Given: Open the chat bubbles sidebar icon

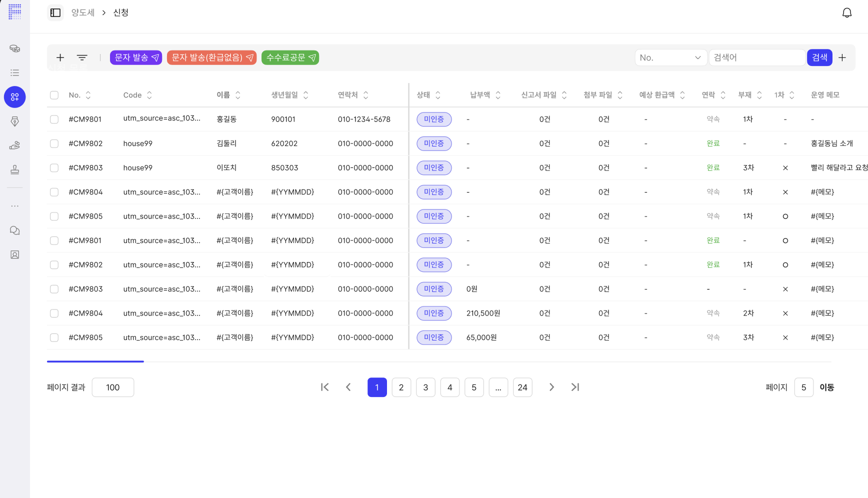Looking at the screenshot, I should point(15,230).
